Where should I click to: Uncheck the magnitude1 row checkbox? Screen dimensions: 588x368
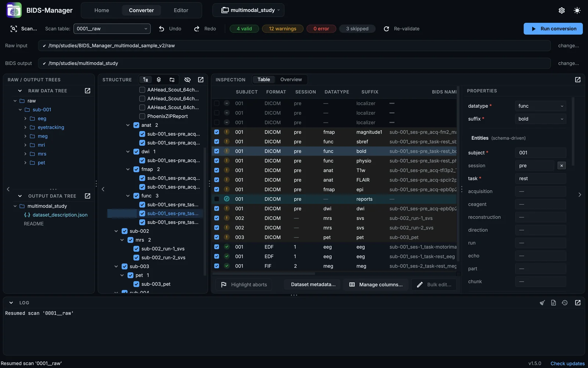coord(216,132)
